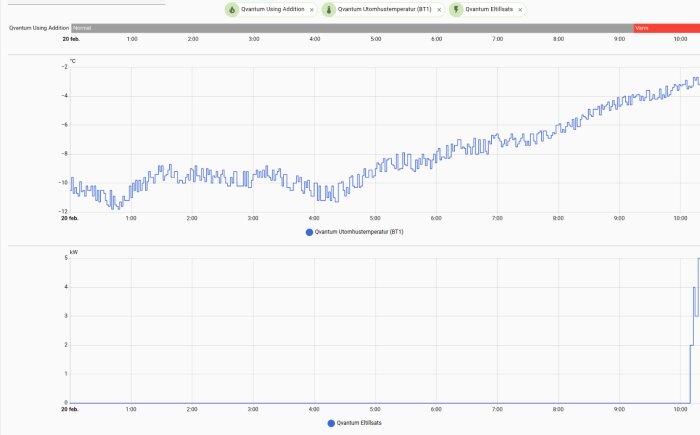Click the °C unit label on temperature chart
This screenshot has height=435, width=700.
pos(73,61)
